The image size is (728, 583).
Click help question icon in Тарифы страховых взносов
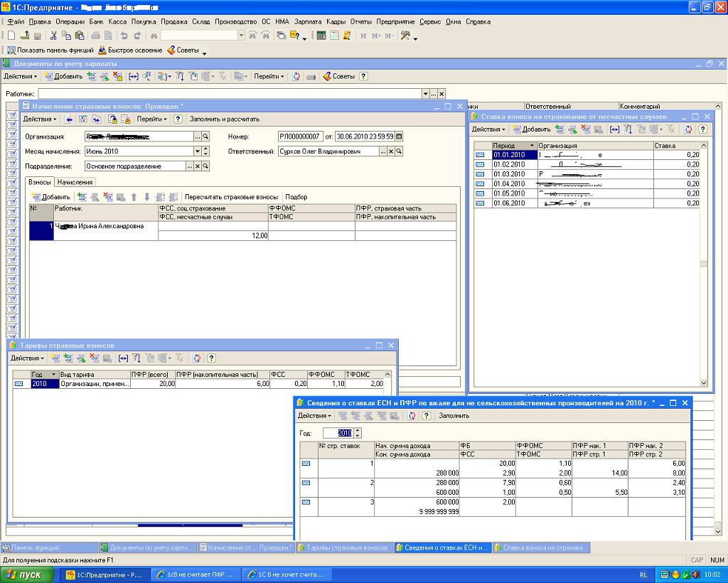[210, 358]
